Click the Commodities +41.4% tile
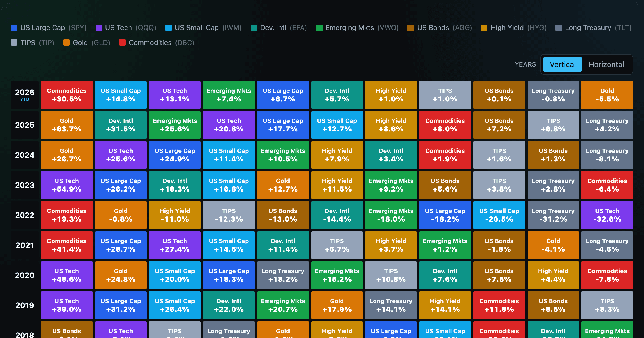The height and width of the screenshot is (338, 644). coord(67,245)
